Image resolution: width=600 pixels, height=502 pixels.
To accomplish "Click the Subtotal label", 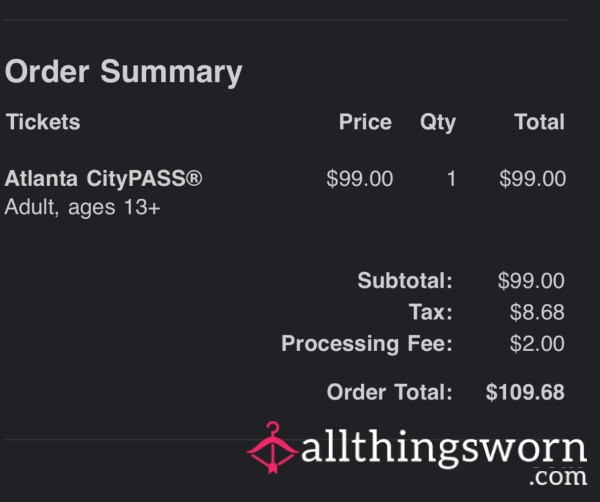I will (405, 280).
